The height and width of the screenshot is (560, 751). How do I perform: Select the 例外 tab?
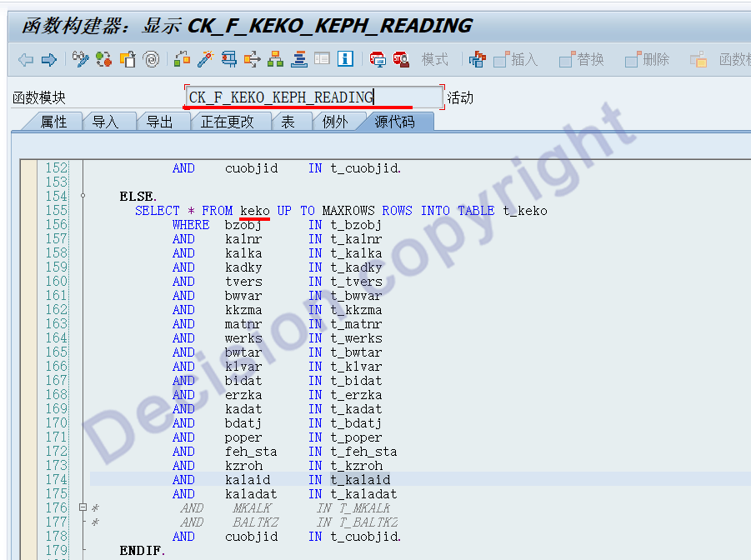[x=334, y=122]
